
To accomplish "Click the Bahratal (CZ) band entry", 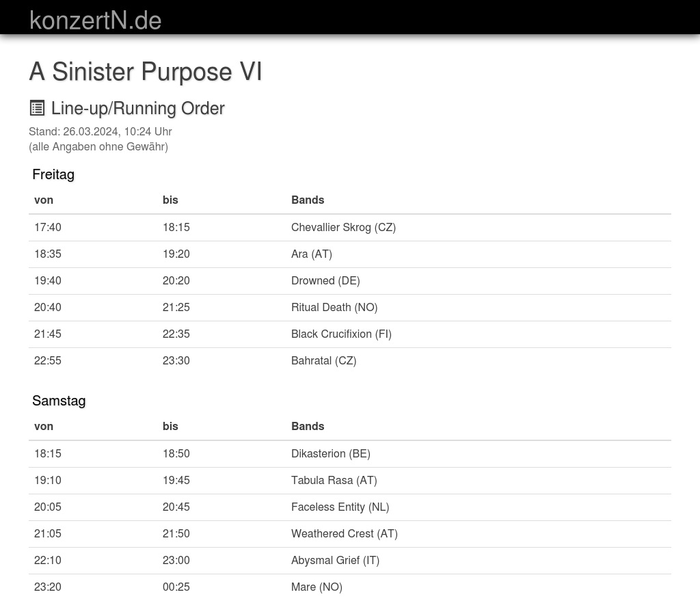I will pyautogui.click(x=323, y=360).
